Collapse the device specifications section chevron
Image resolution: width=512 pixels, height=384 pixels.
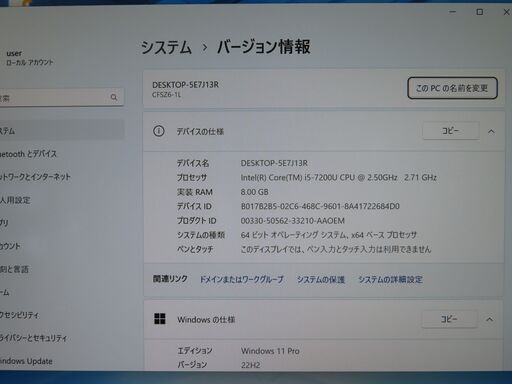point(491,131)
